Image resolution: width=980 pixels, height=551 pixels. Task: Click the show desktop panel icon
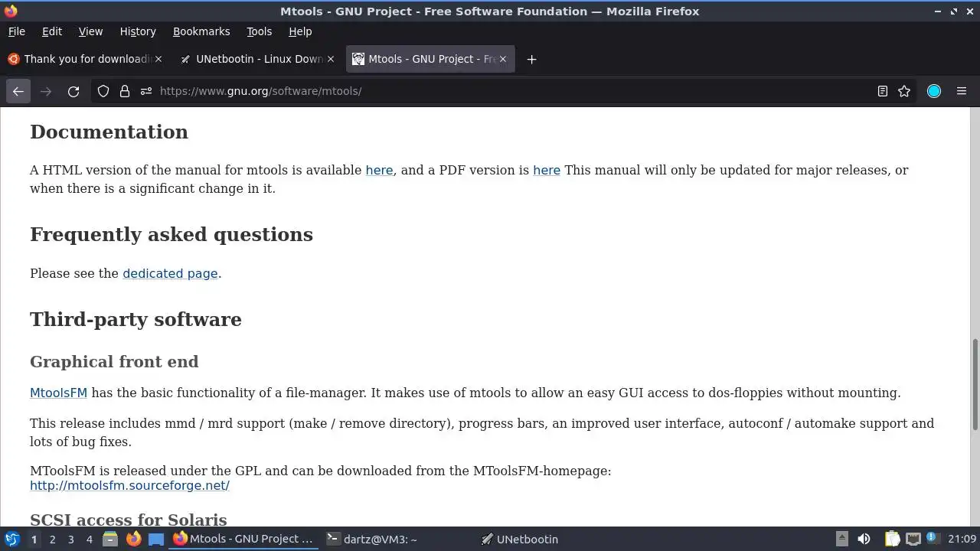click(x=156, y=539)
